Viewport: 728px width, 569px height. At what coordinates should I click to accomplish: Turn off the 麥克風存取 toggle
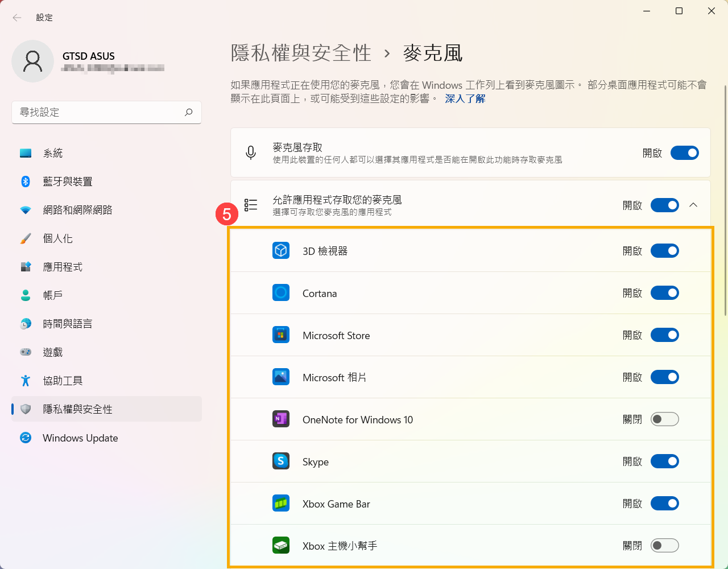click(685, 152)
